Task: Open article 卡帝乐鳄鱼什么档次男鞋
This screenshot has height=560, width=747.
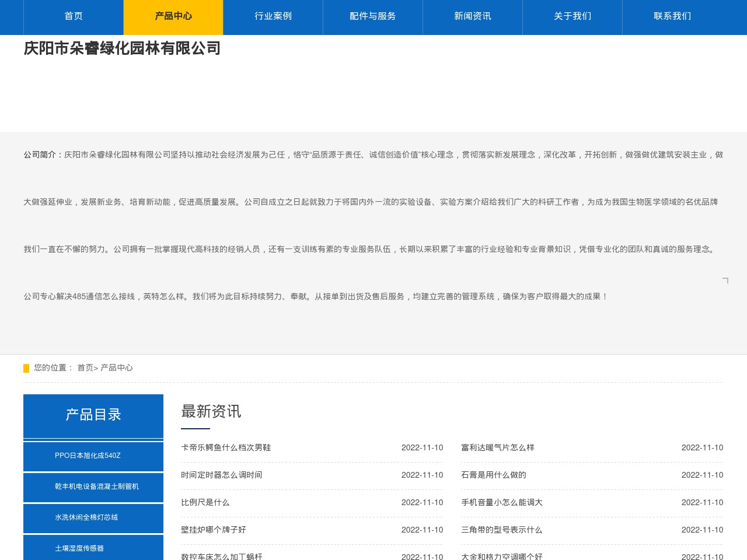Action: pyautogui.click(x=226, y=447)
